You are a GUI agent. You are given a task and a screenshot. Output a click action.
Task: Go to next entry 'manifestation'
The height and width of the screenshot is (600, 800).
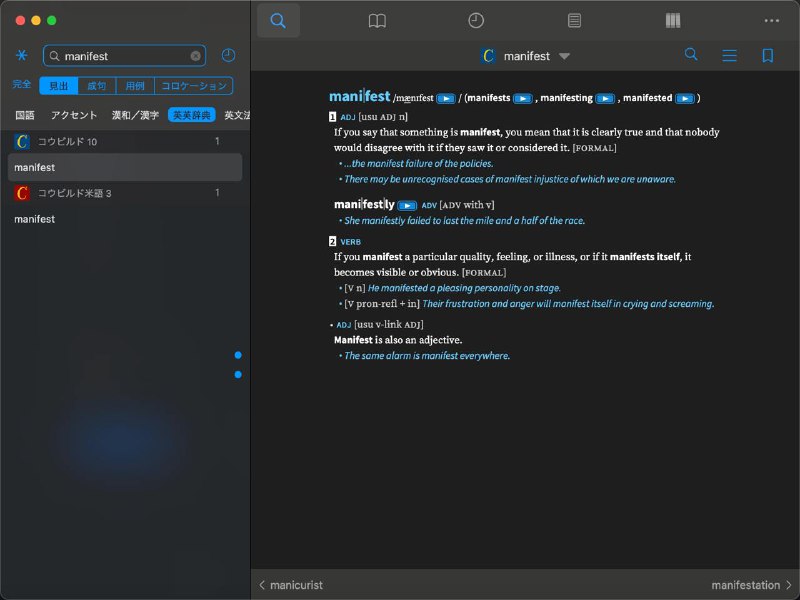[x=751, y=585]
